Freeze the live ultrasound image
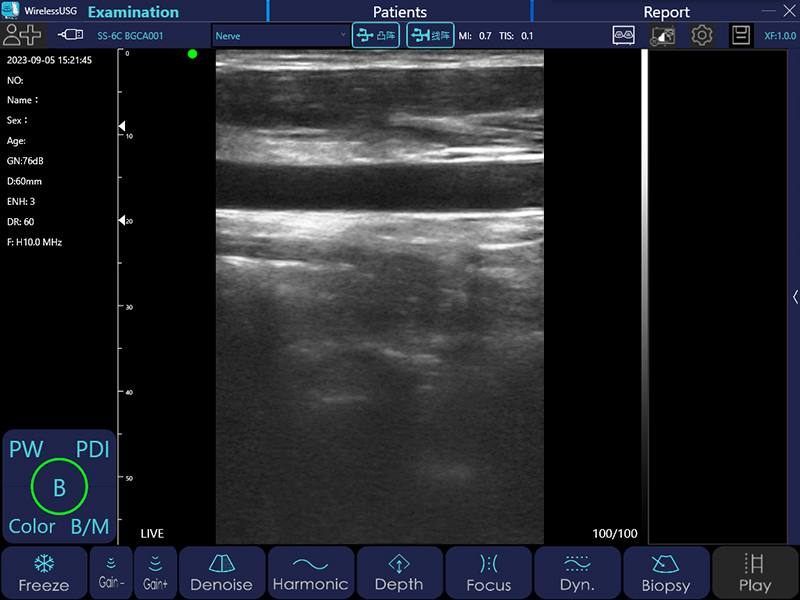 pos(43,573)
